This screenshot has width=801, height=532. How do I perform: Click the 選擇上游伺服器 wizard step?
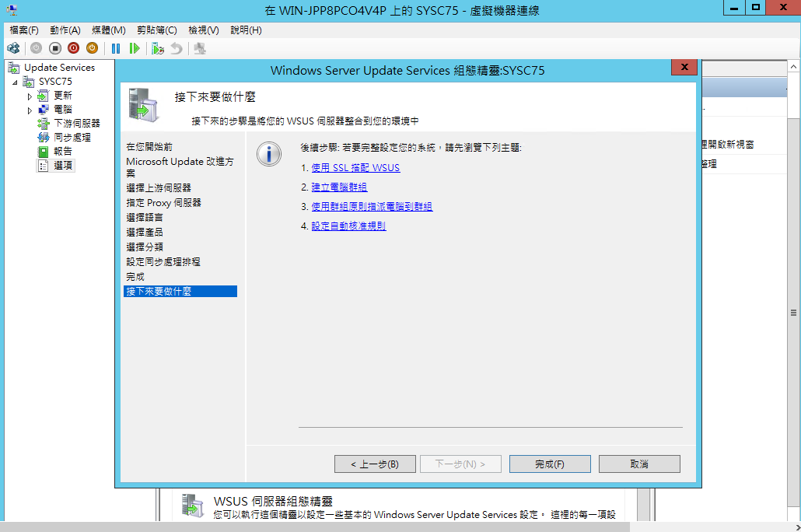(x=159, y=188)
